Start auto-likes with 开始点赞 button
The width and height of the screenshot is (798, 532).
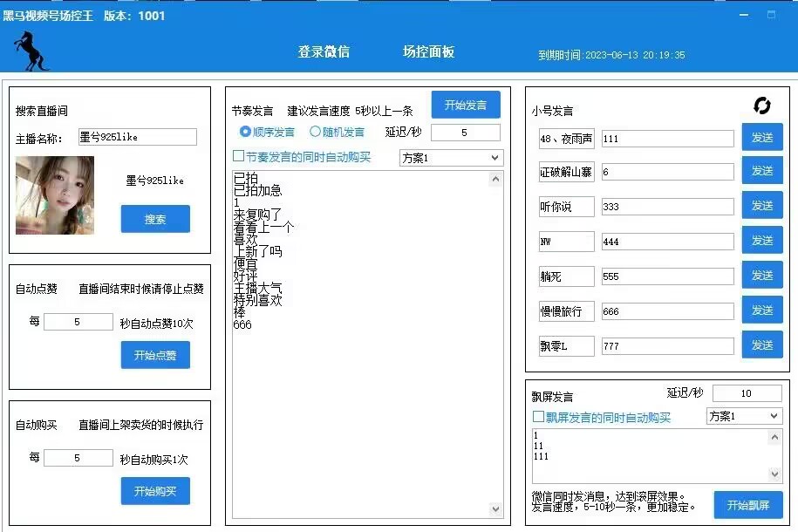tap(155, 355)
